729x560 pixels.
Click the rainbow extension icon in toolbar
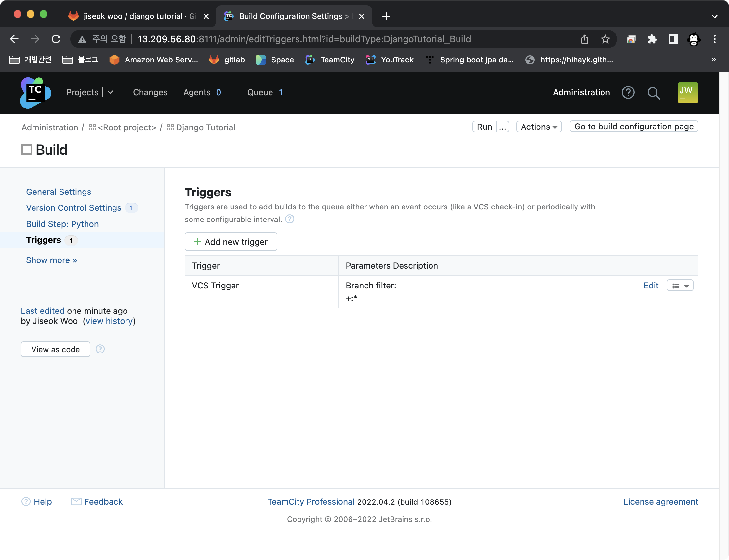(631, 39)
